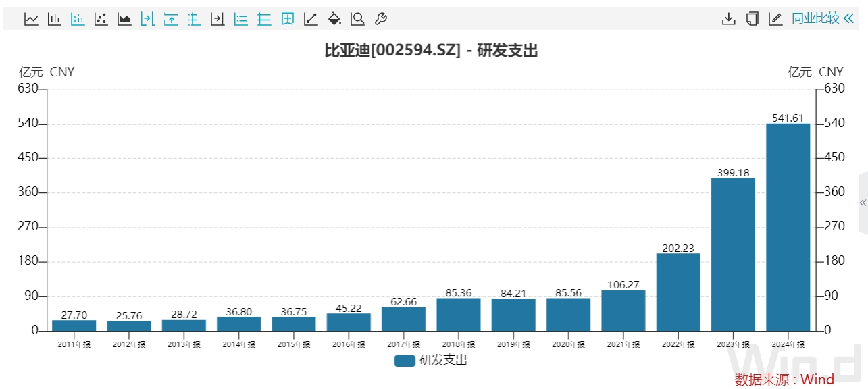Click the 45.22 data label

click(349, 309)
